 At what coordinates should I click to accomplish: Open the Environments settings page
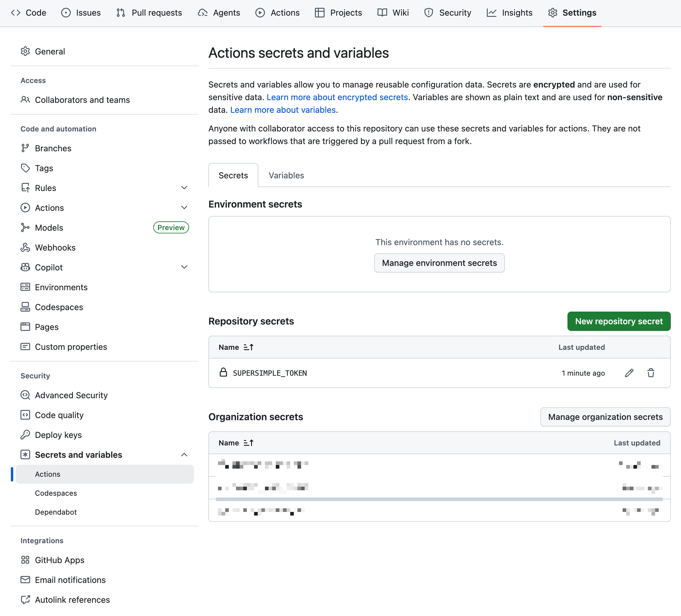point(61,287)
